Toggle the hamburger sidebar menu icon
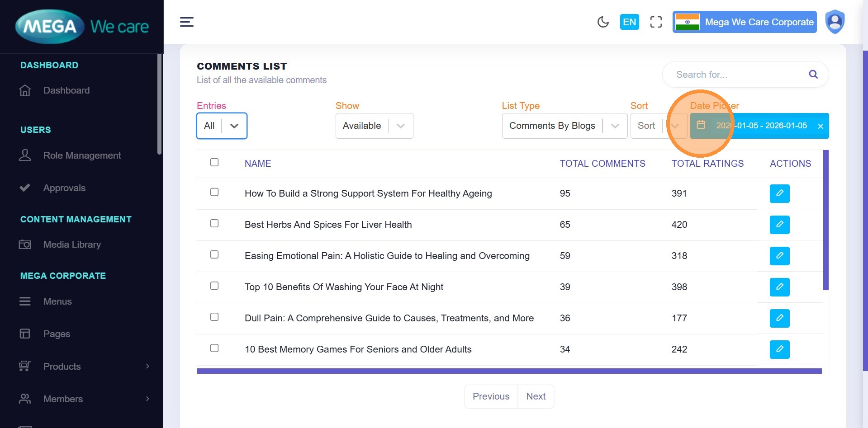 [x=186, y=22]
